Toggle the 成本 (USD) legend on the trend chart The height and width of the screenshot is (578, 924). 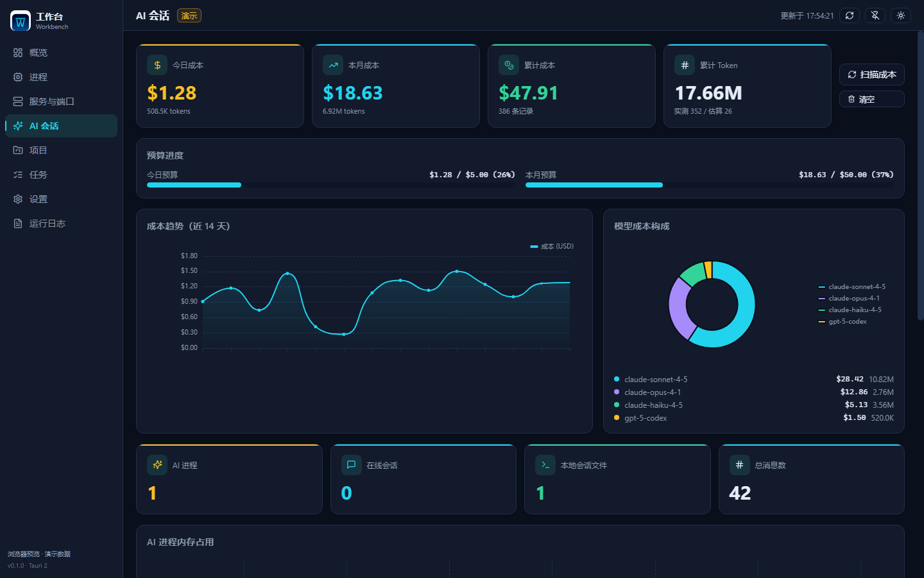point(552,247)
